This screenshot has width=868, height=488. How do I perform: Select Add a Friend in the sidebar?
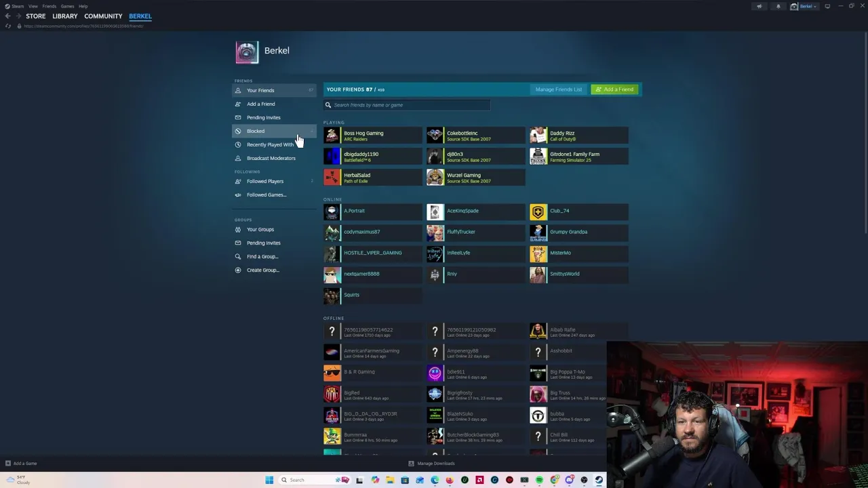click(x=274, y=104)
